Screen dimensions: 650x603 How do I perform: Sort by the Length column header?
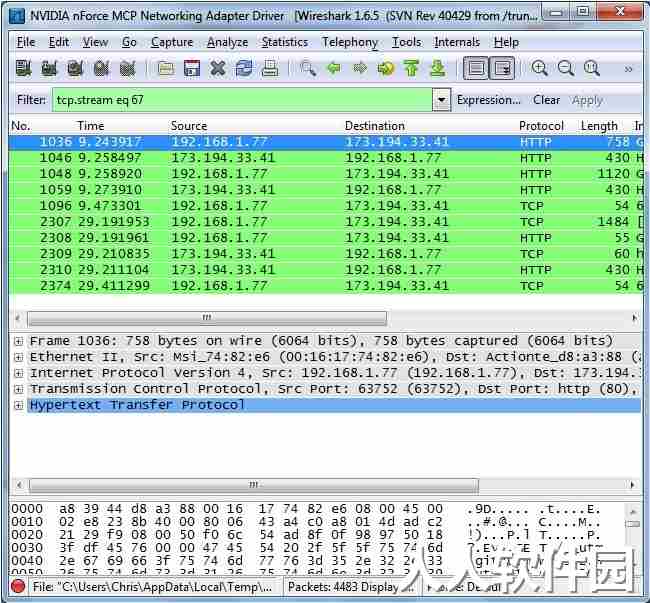coord(599,126)
